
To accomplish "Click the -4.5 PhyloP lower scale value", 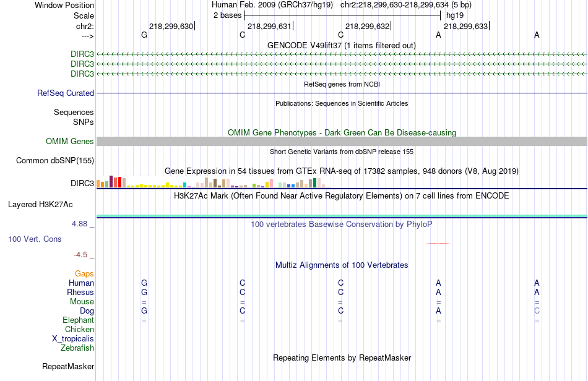I will pos(80,255).
